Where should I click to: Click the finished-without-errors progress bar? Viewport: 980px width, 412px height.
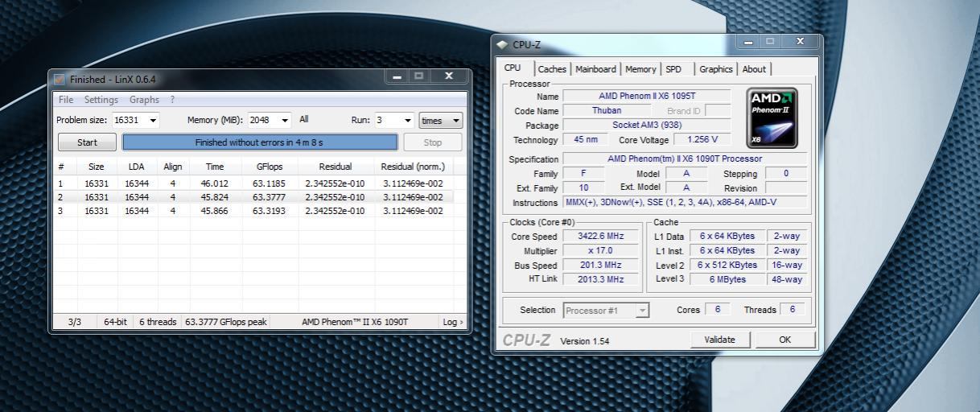pyautogui.click(x=260, y=142)
